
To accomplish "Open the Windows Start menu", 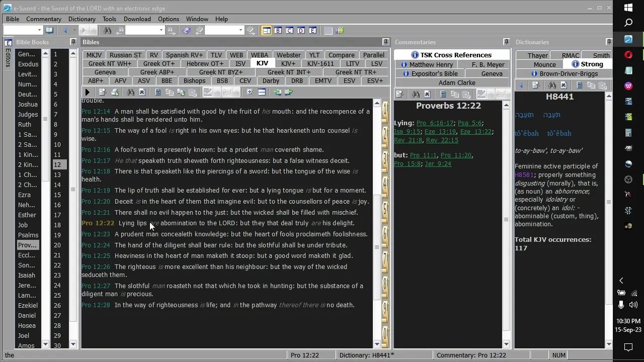I will click(628, 8).
